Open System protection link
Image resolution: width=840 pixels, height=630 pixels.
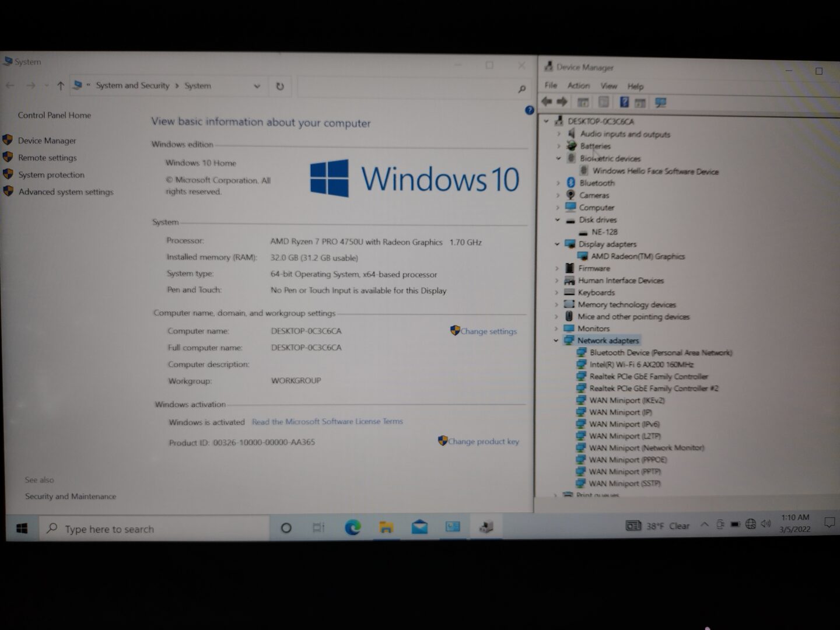51,174
